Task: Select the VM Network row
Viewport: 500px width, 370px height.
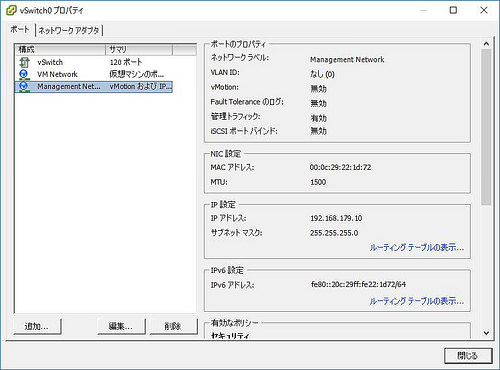Action: tap(94, 74)
